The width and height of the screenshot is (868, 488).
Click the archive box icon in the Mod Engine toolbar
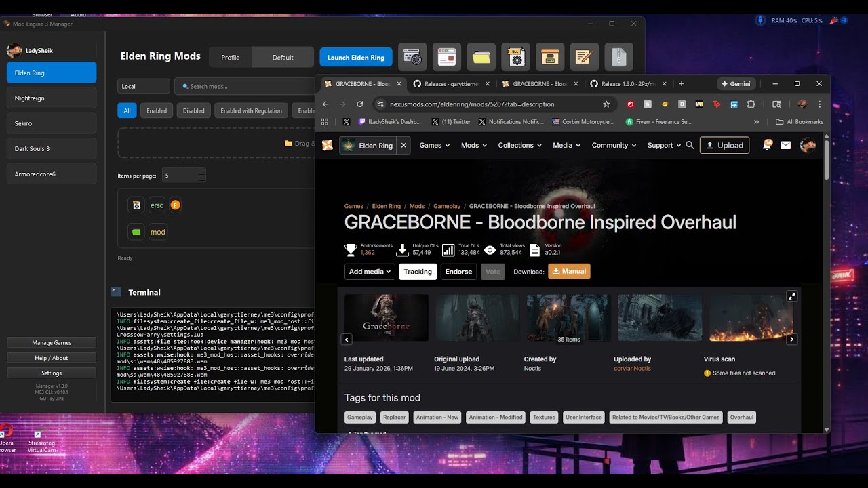(550, 58)
